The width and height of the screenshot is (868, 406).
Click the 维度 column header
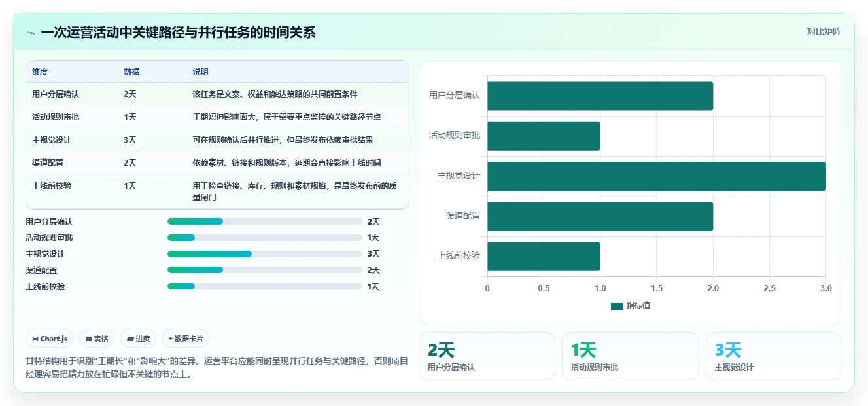click(40, 72)
